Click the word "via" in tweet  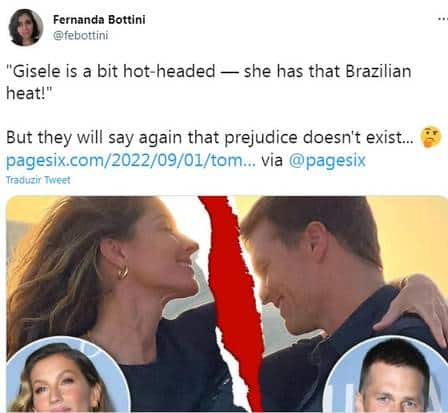pos(272,160)
